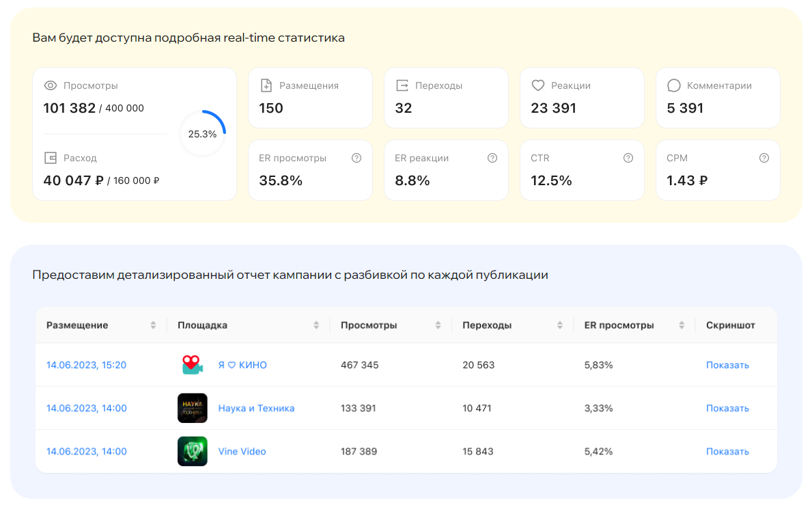Image resolution: width=812 pixels, height=505 pixels.
Task: Open help tooltip for CPM card
Action: (x=764, y=158)
